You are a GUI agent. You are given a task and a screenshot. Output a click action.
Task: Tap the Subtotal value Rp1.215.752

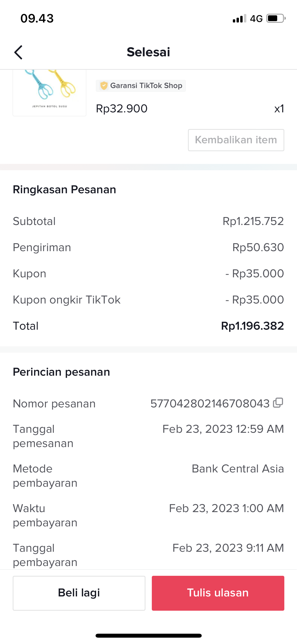coord(253,221)
